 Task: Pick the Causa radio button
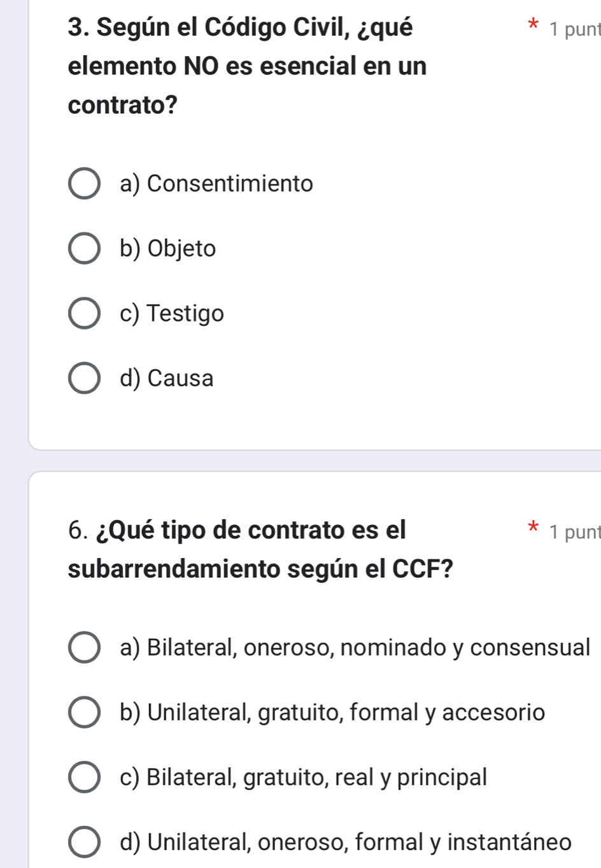pyautogui.click(x=83, y=379)
